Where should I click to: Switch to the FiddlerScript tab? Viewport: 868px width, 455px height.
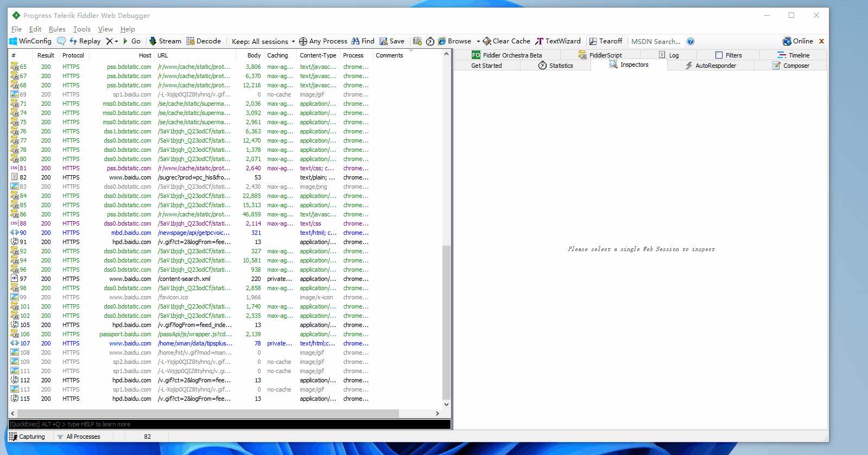point(600,55)
